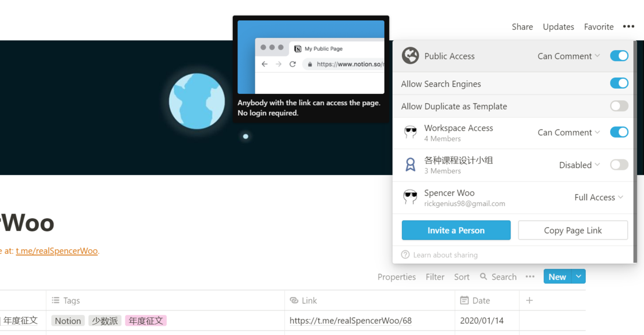Screen dimensions: 644x335
Task: Open the Updates menu
Action: pyautogui.click(x=558, y=26)
